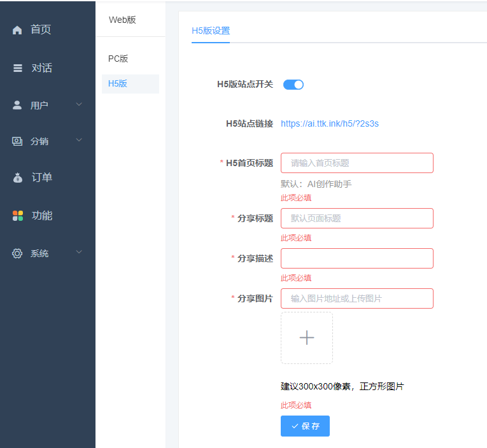Open the H5 site link ai.ttk.ink
This screenshot has width=487, height=448.
tap(330, 123)
